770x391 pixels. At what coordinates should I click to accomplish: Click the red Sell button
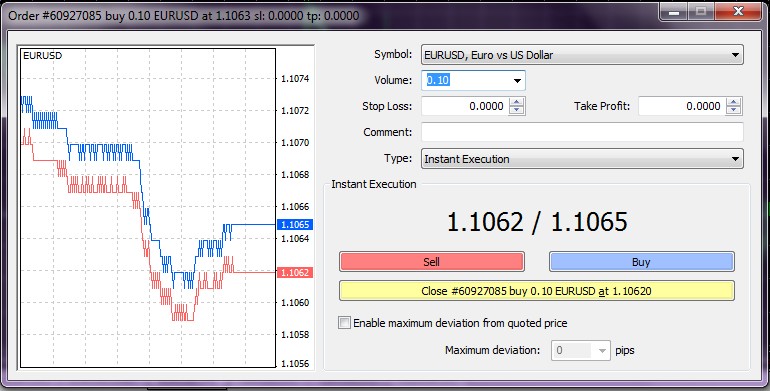pyautogui.click(x=432, y=262)
